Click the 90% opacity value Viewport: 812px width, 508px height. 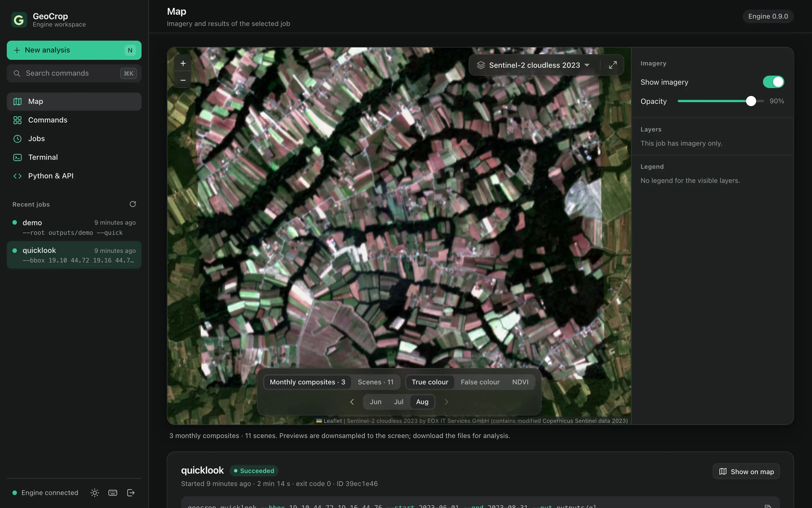(776, 101)
